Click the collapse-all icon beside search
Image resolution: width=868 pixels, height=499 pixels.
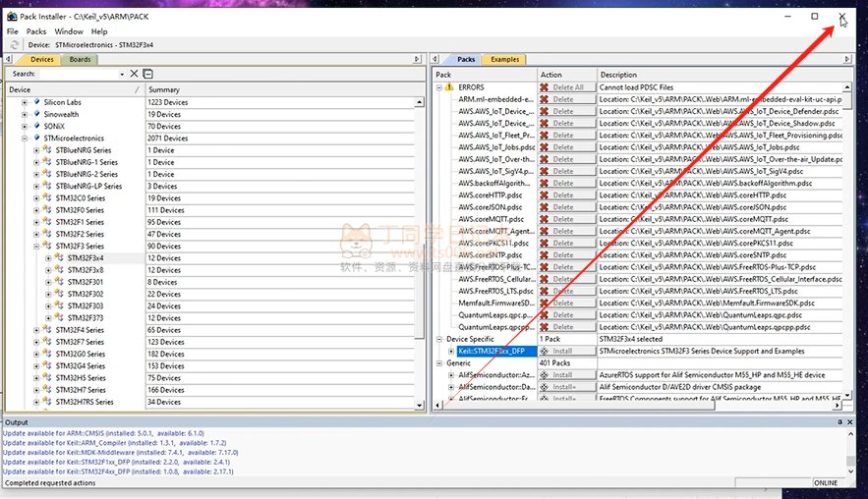pos(147,74)
